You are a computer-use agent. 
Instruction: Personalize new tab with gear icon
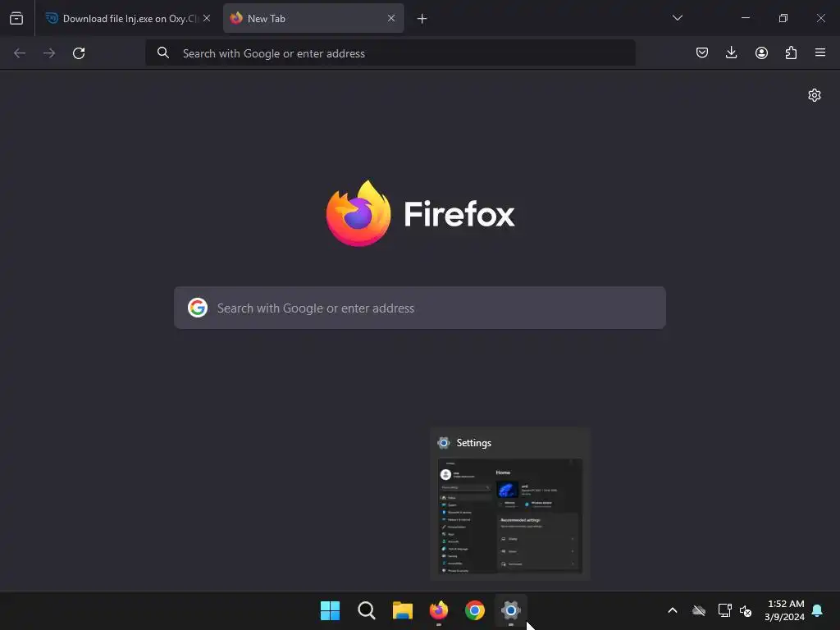point(815,95)
